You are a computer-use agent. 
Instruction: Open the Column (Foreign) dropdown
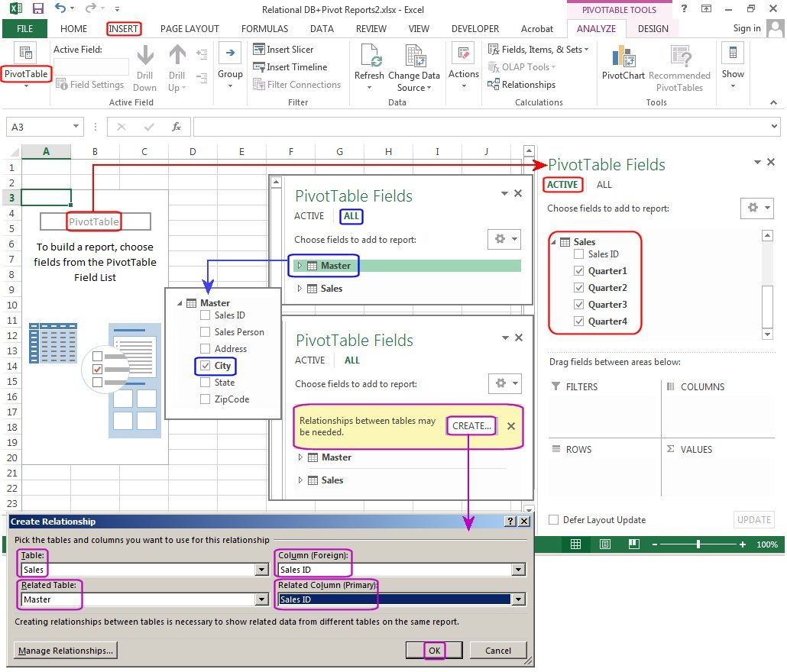click(518, 569)
